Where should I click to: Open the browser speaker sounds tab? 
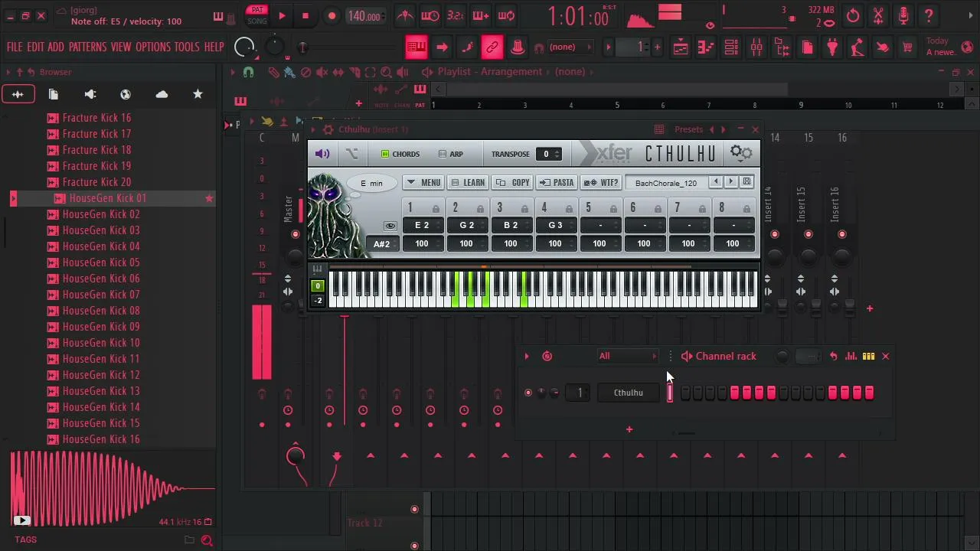click(x=90, y=94)
